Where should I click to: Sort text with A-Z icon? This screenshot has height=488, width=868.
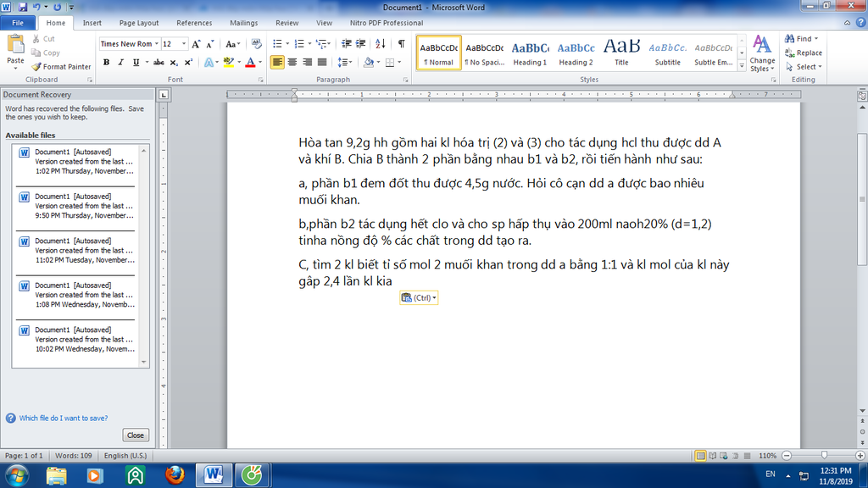tap(381, 44)
